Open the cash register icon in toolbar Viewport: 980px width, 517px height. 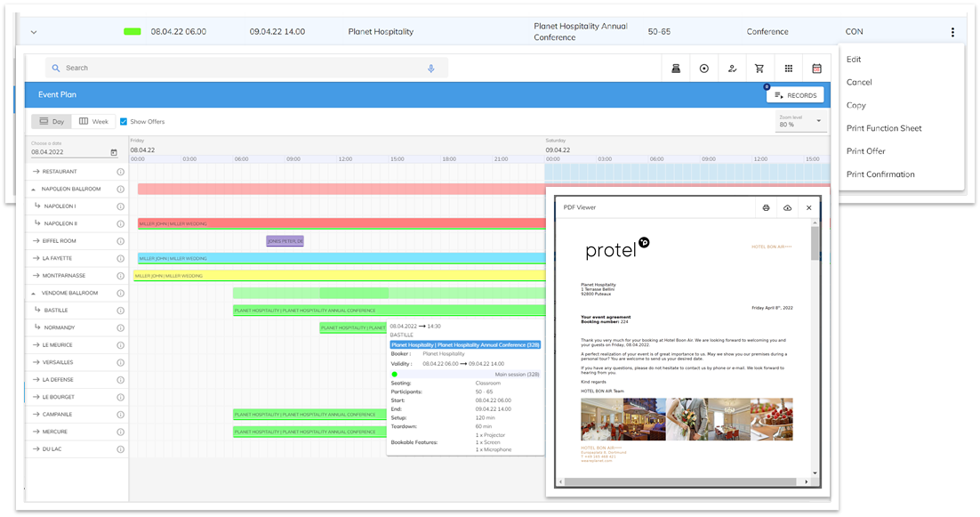click(676, 69)
